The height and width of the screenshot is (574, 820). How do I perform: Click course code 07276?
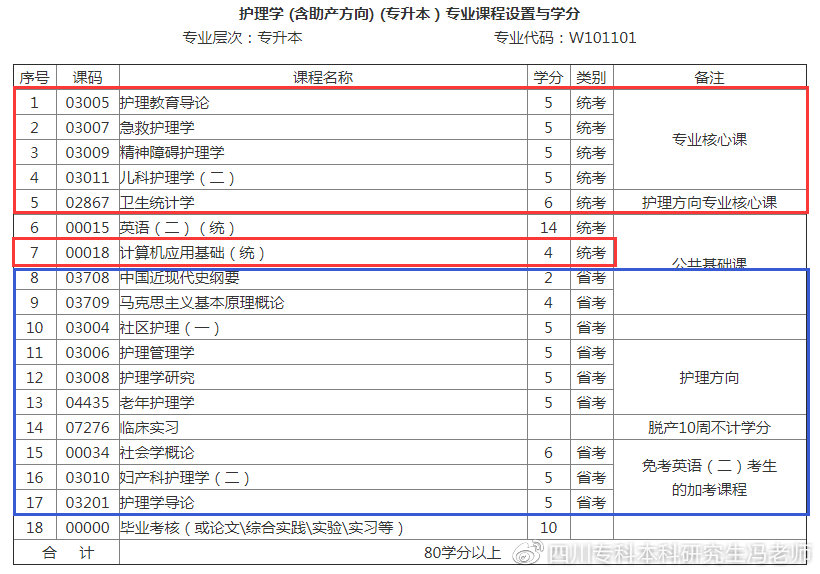[87, 428]
